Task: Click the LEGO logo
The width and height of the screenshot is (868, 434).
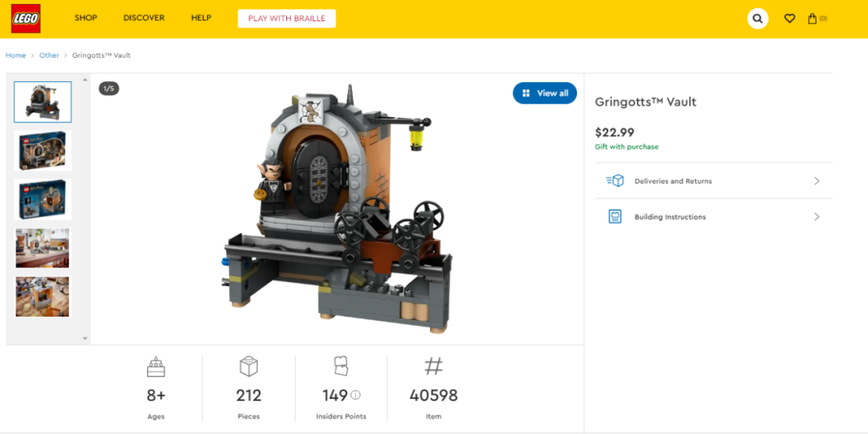Action: pos(26,18)
